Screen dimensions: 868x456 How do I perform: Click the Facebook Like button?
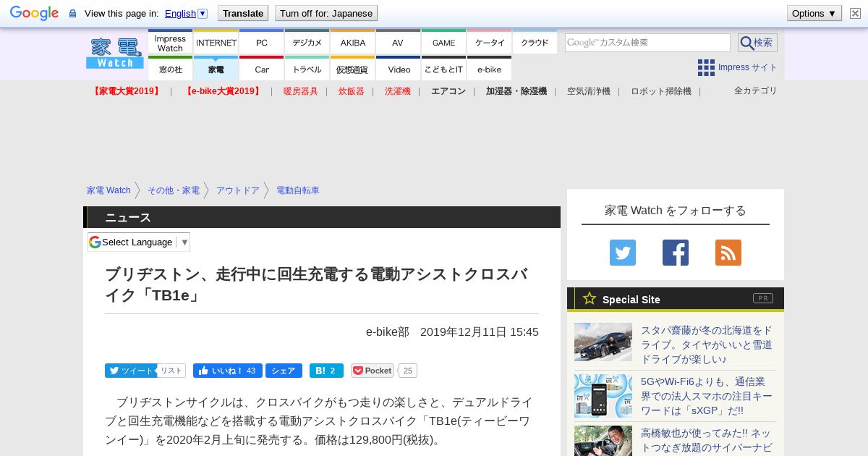click(228, 371)
